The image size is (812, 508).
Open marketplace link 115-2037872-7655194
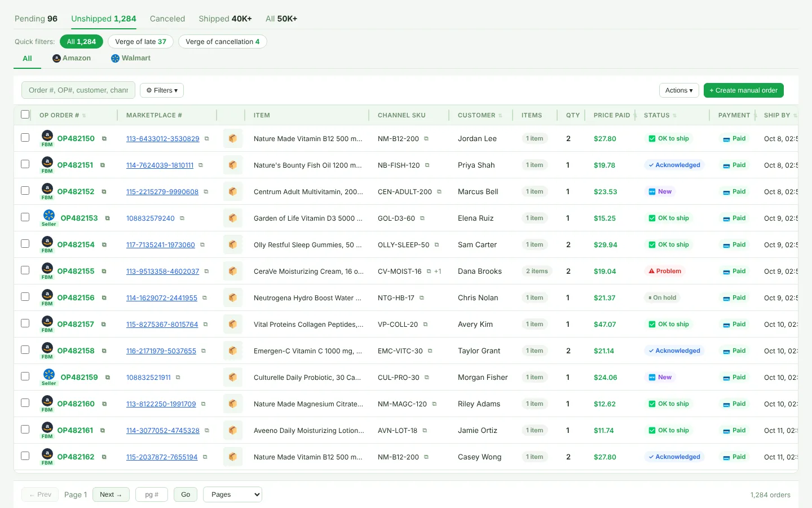click(162, 457)
